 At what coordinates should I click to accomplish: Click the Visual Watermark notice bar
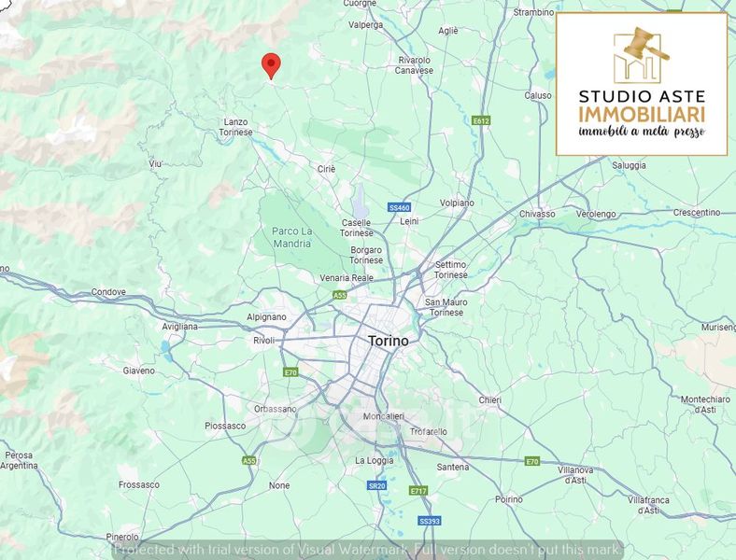pyautogui.click(x=368, y=549)
